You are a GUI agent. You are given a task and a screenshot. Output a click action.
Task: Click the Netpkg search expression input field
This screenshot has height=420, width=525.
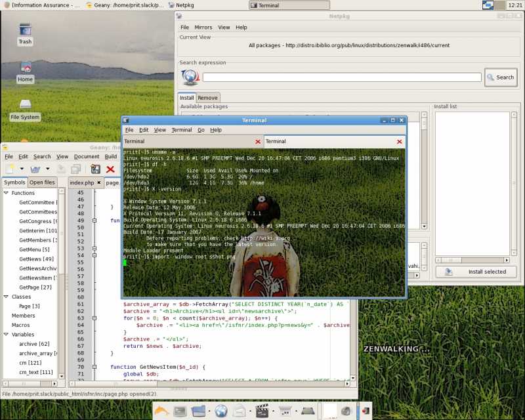tap(342, 77)
